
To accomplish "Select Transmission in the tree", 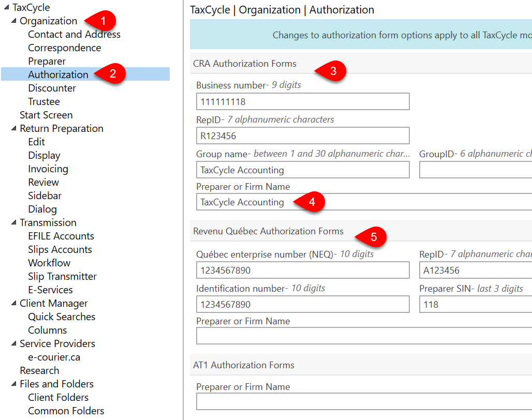I will coord(48,222).
